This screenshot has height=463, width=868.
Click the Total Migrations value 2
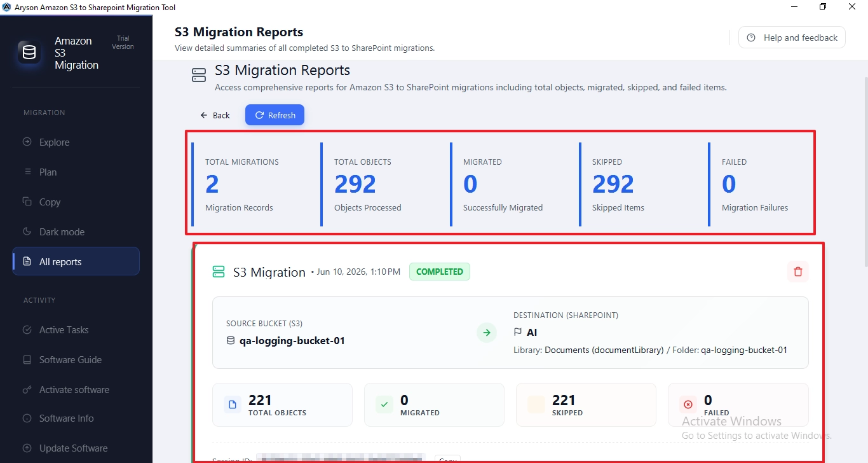coord(212,184)
